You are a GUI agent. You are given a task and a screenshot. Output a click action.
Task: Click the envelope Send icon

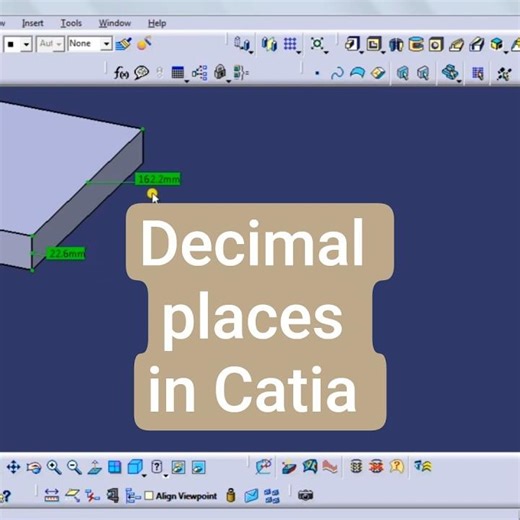(251, 496)
